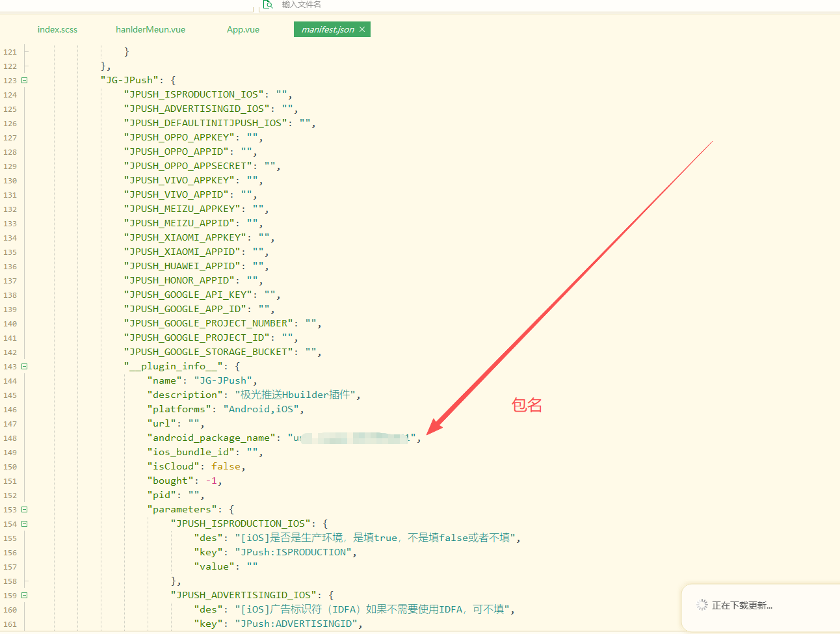This screenshot has height=634, width=840.
Task: Collapse the JG-JPush block at line 123
Action: [x=25, y=81]
